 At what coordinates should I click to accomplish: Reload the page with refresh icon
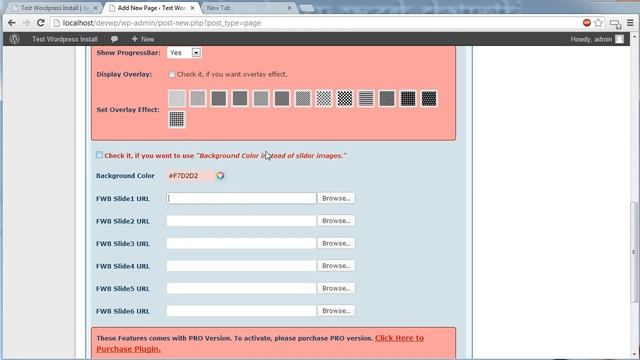pos(40,23)
